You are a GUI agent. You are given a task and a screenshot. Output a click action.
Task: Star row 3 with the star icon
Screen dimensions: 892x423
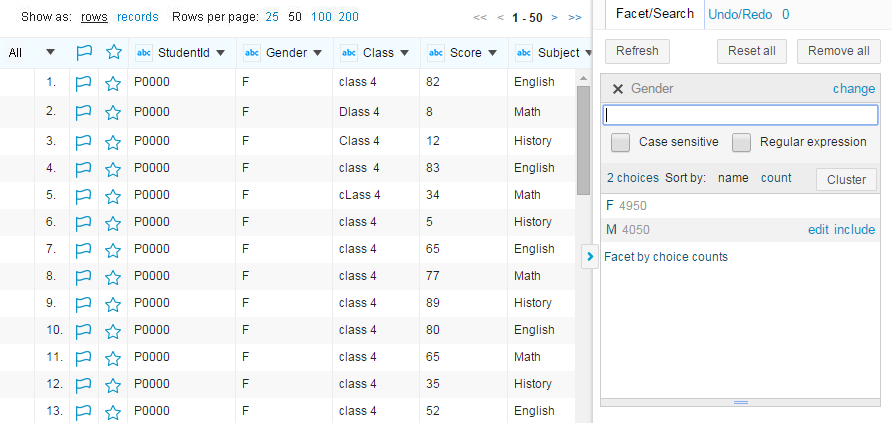(x=113, y=142)
